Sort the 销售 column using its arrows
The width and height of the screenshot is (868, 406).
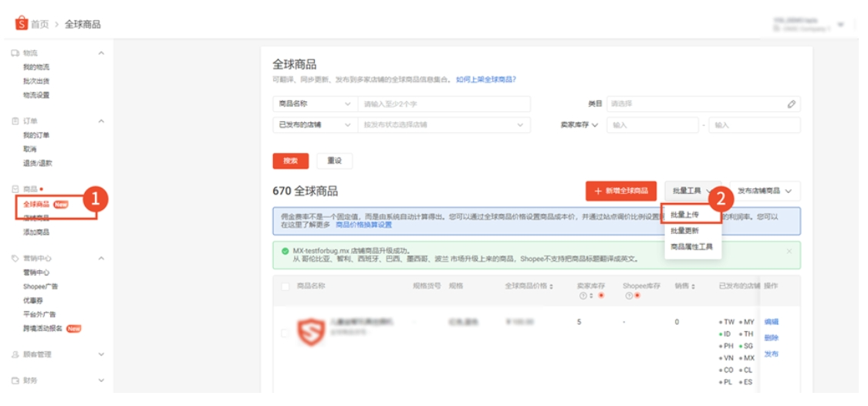coord(693,286)
